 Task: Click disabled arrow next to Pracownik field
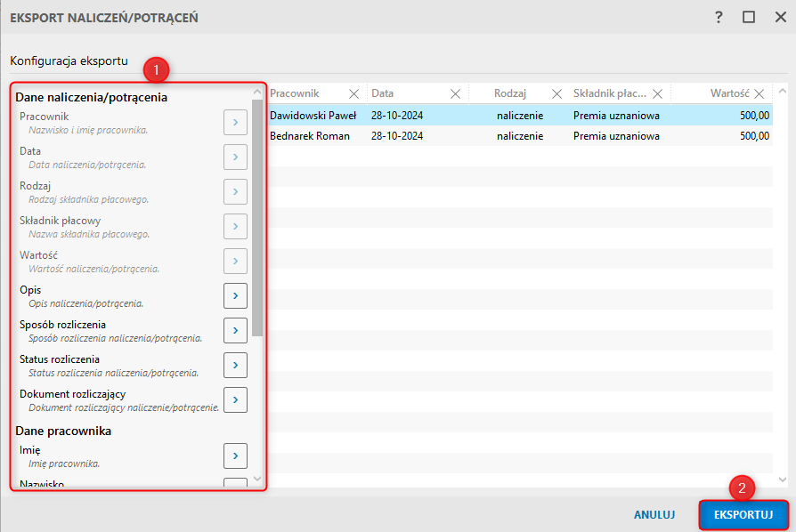235,122
